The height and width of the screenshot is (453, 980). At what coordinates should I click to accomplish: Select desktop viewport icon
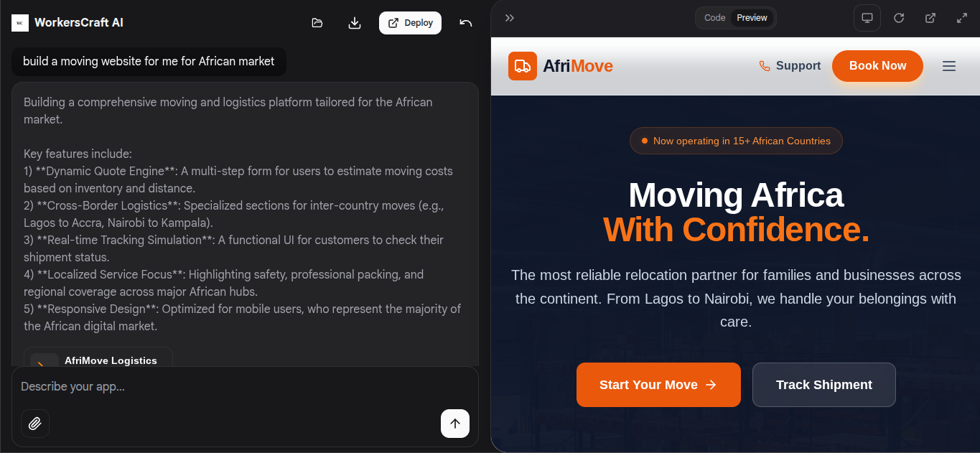tap(867, 18)
